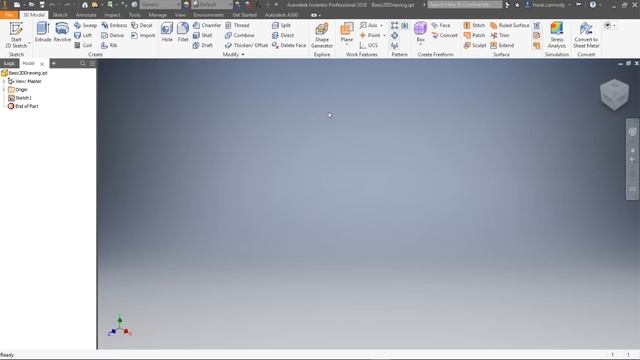
Task: Select the Thicken/Offset tool
Action: click(x=246, y=45)
